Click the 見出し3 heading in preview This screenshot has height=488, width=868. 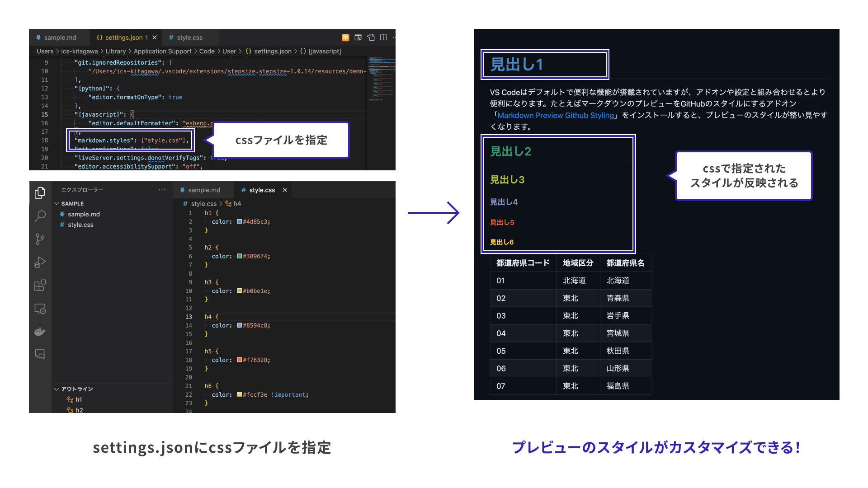tap(507, 179)
